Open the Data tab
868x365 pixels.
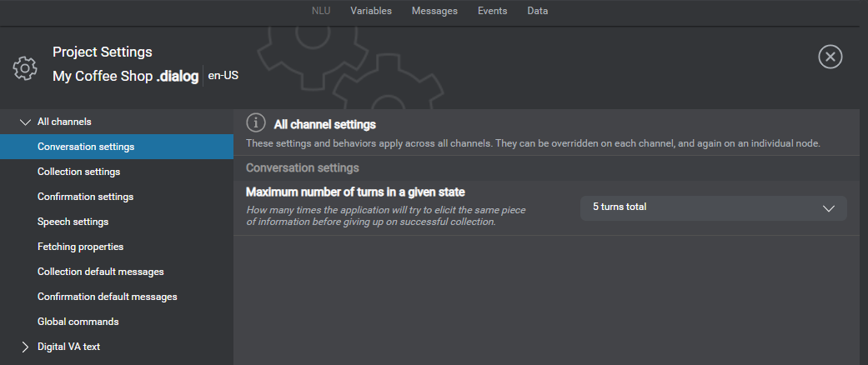click(538, 12)
